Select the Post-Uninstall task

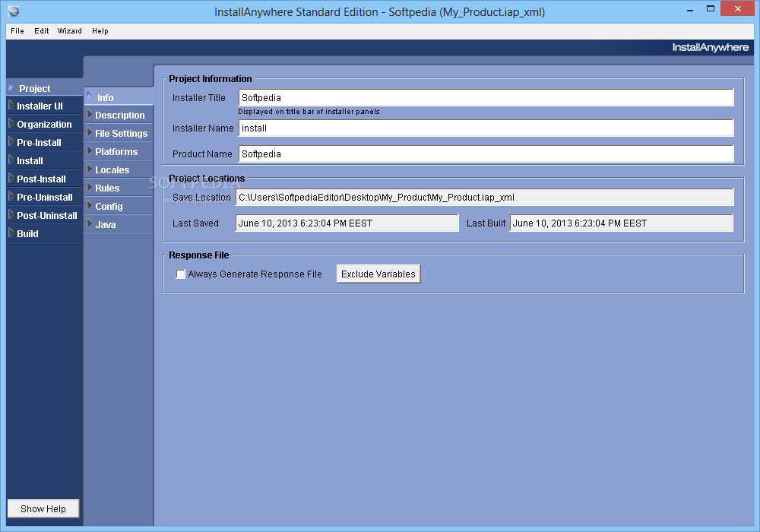point(45,216)
